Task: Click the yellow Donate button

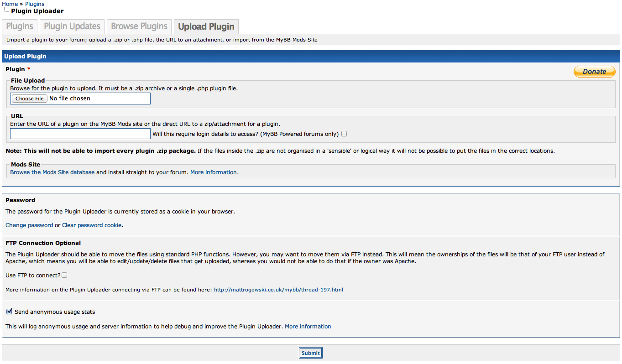Action: (594, 72)
